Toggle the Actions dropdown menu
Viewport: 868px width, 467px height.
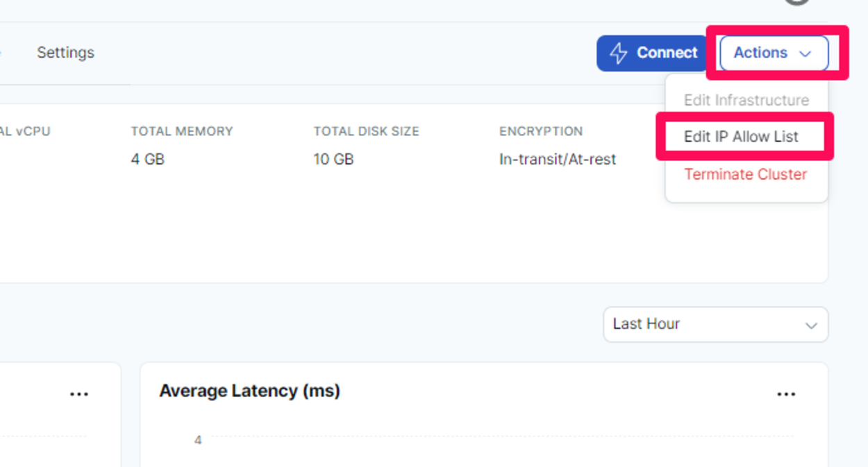point(774,53)
